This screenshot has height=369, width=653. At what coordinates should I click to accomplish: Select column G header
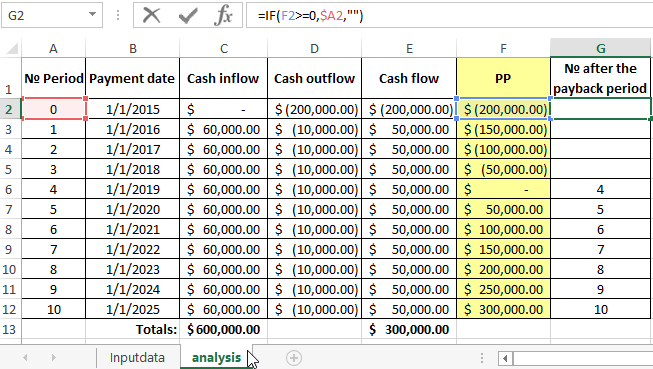(601, 49)
